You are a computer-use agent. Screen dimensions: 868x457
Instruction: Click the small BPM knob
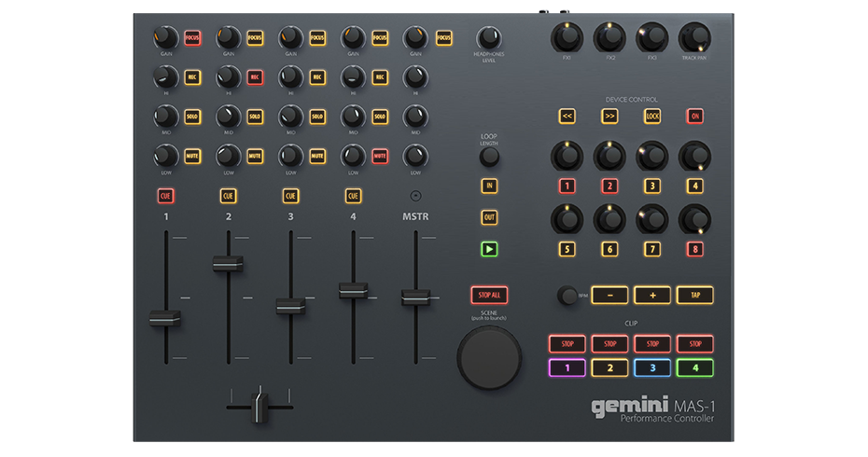(x=567, y=296)
